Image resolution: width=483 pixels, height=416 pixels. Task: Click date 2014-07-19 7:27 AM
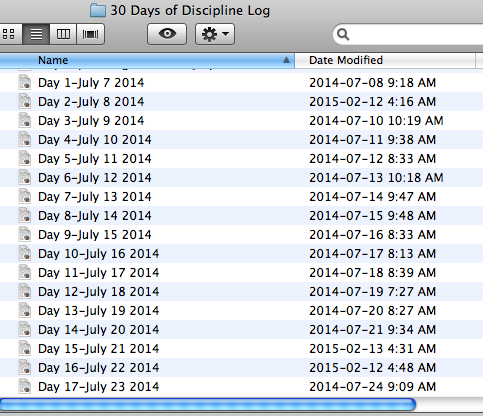click(x=373, y=292)
